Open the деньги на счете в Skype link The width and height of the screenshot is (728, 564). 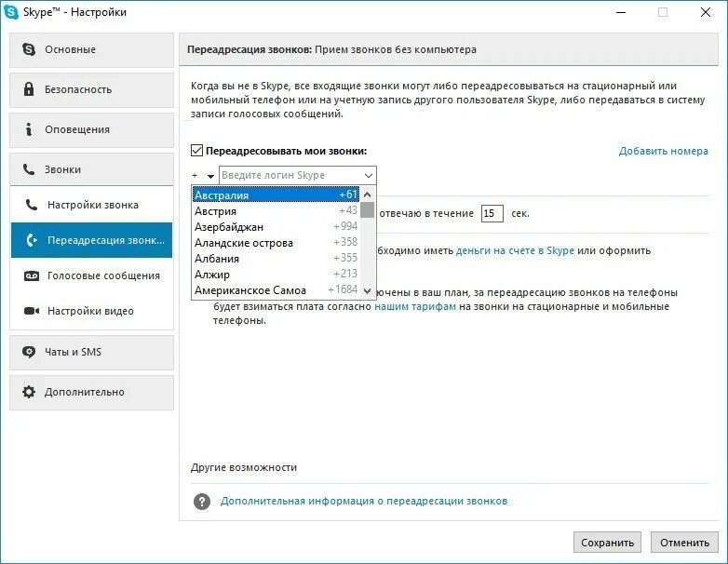[516, 250]
